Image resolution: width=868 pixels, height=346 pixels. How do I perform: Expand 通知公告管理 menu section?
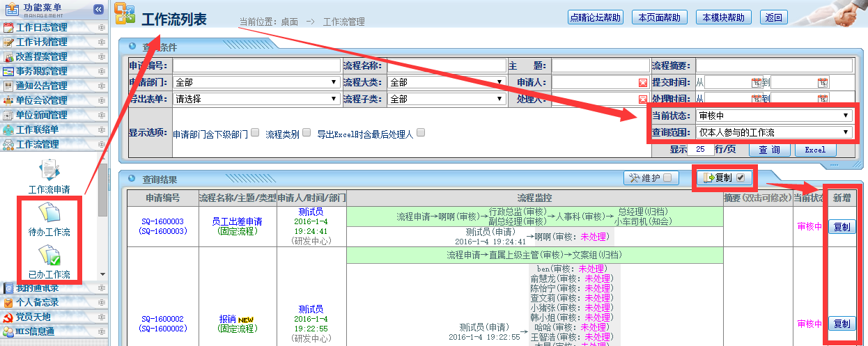pos(42,86)
